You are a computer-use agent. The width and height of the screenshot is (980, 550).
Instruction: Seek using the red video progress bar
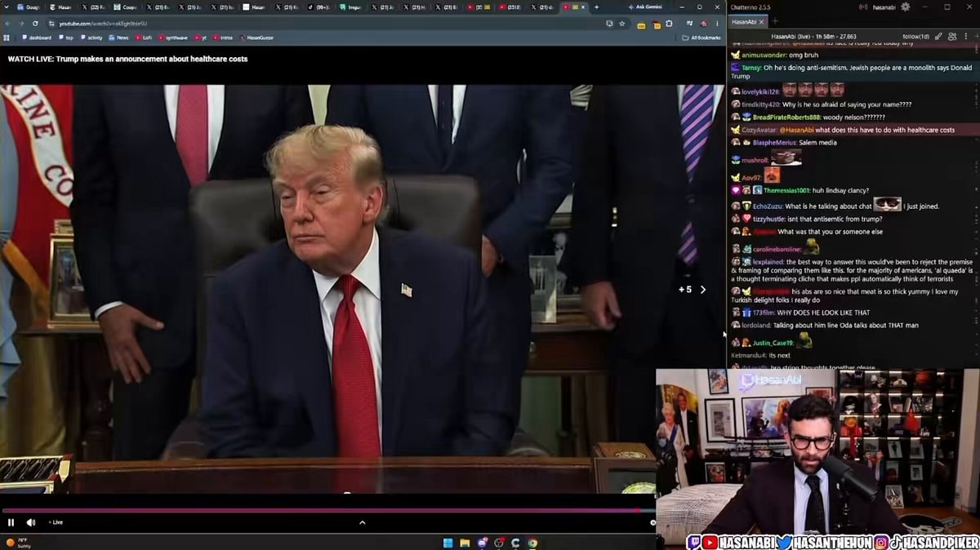(x=327, y=511)
